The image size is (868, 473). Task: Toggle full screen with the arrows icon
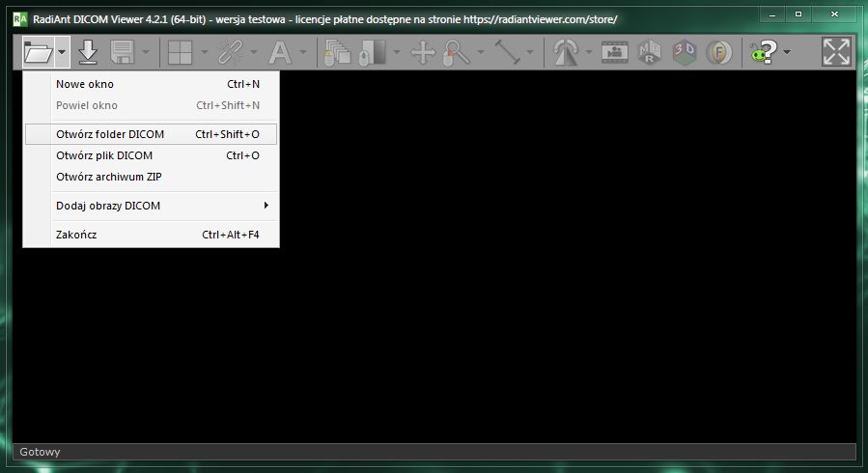click(836, 52)
